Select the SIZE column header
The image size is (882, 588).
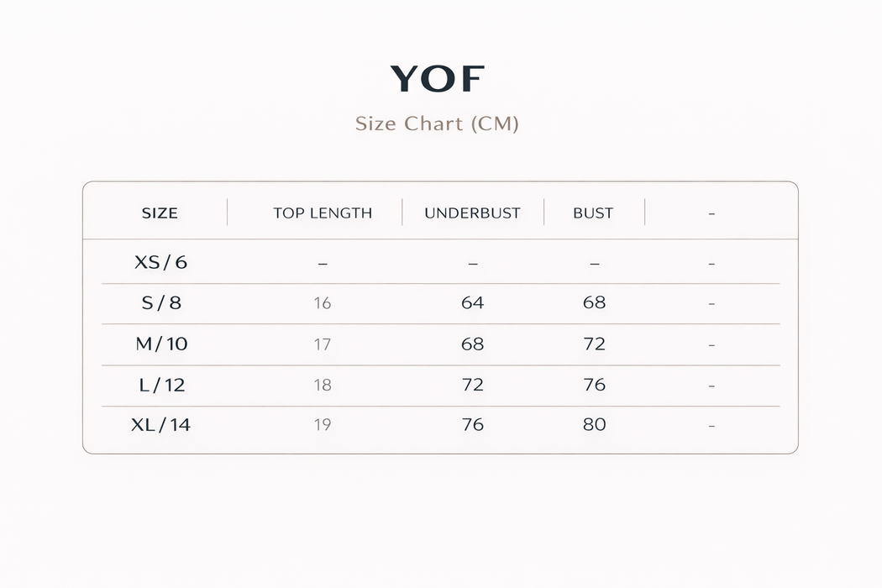[x=160, y=213]
